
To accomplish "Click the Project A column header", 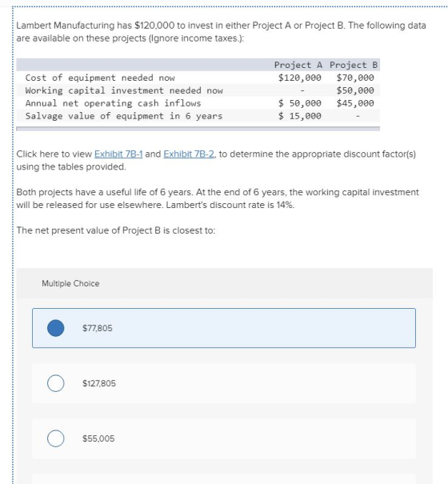I will tap(298, 65).
